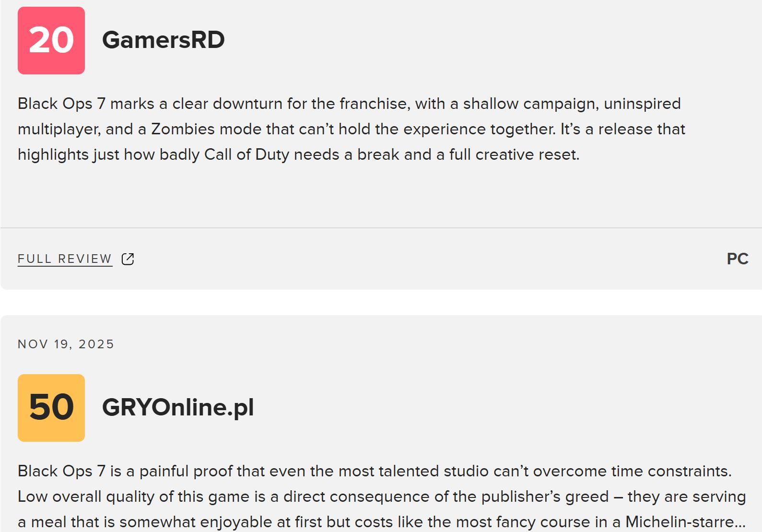This screenshot has width=762, height=532.
Task: Click "Black Ops 7" opening GRYOnline.pl's review
Action: pyautogui.click(x=61, y=471)
